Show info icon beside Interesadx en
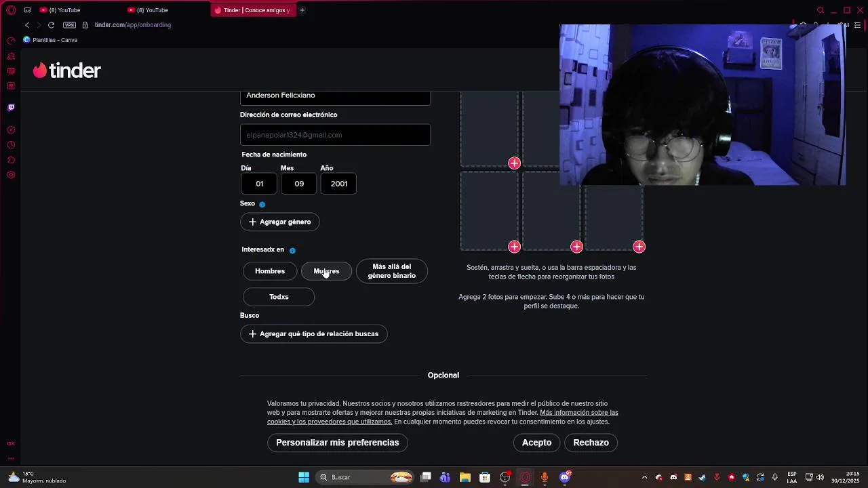Viewport: 868px width, 488px height. 292,250
